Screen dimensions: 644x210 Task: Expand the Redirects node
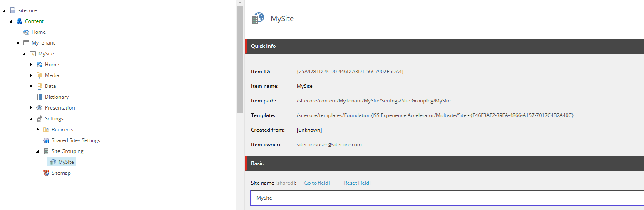[x=38, y=129]
